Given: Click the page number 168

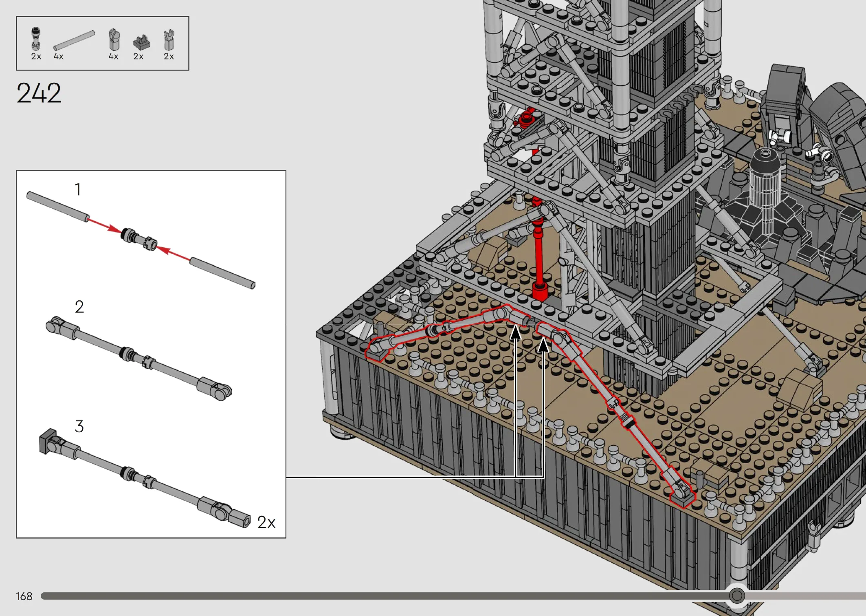Looking at the screenshot, I should pyautogui.click(x=24, y=596).
